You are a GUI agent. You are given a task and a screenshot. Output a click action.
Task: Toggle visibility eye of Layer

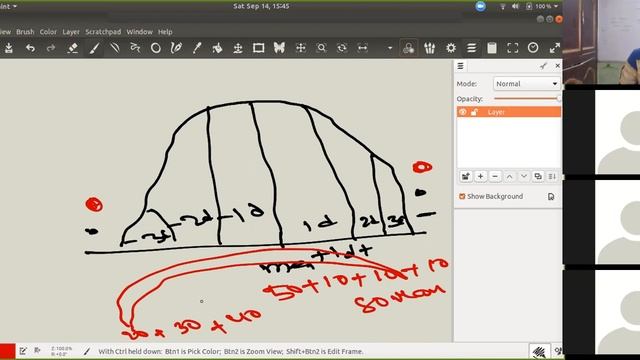click(x=462, y=112)
